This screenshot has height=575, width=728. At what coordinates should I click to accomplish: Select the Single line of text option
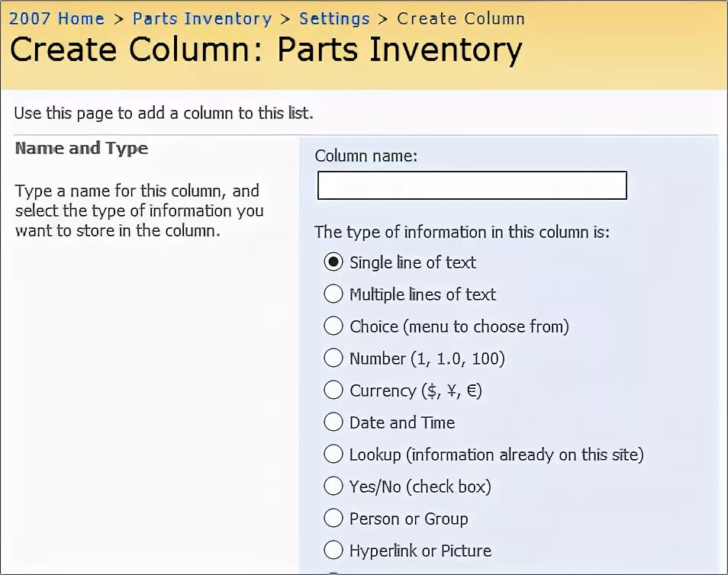tap(333, 262)
